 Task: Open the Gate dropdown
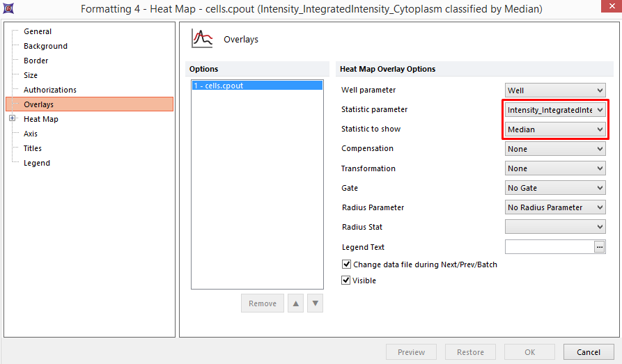click(x=555, y=188)
